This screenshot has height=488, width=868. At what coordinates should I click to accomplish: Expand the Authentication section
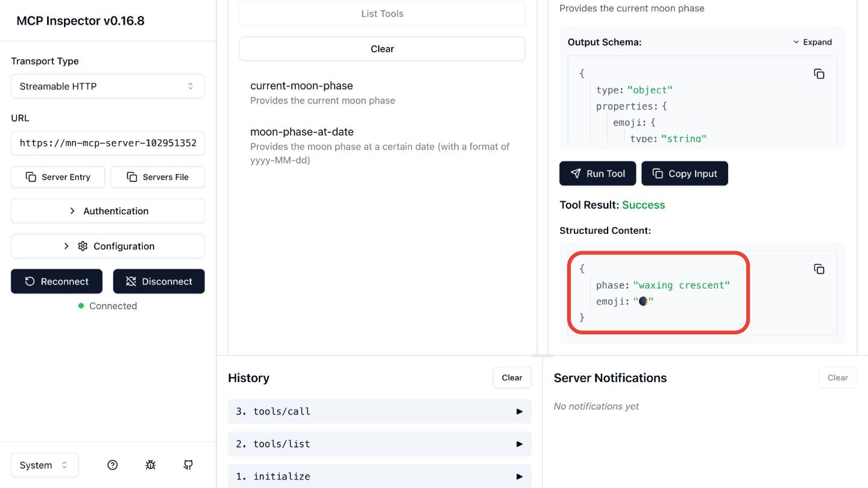coord(108,211)
